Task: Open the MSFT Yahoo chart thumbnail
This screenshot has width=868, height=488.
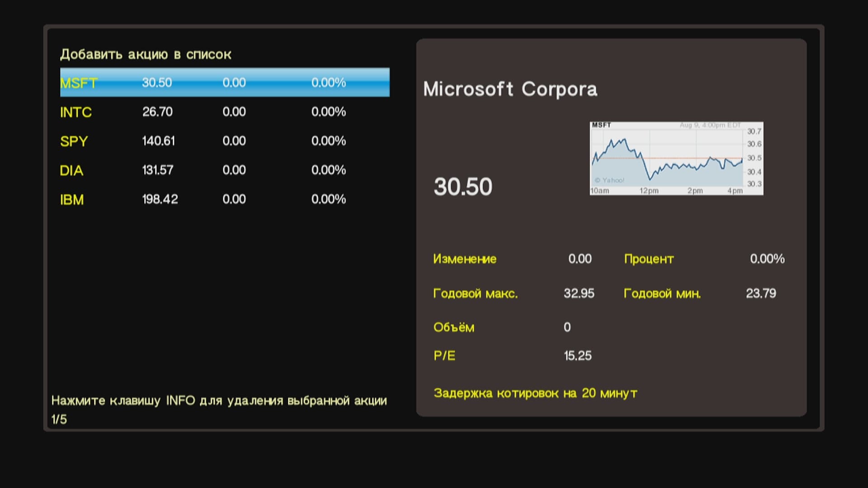Action: pyautogui.click(x=676, y=158)
